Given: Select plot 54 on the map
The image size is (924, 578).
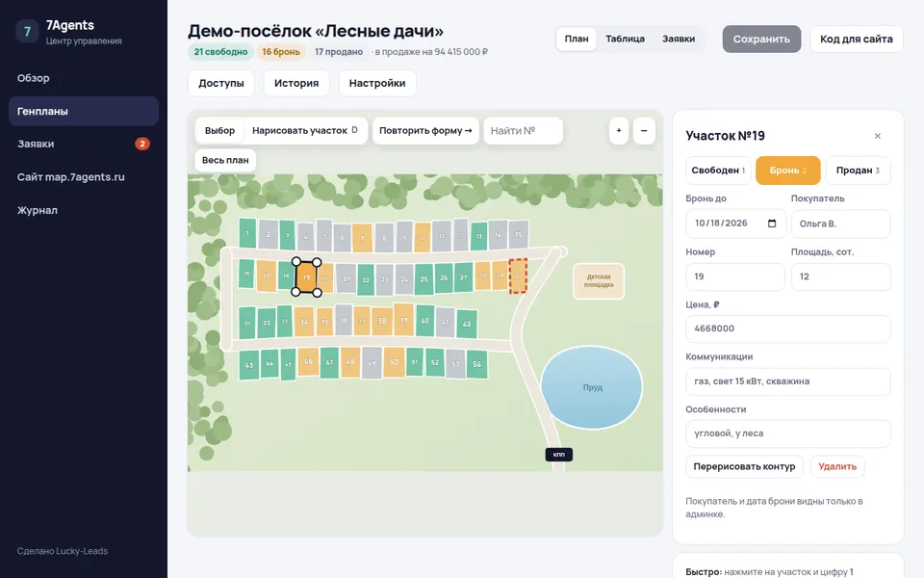Looking at the screenshot, I should 476,364.
